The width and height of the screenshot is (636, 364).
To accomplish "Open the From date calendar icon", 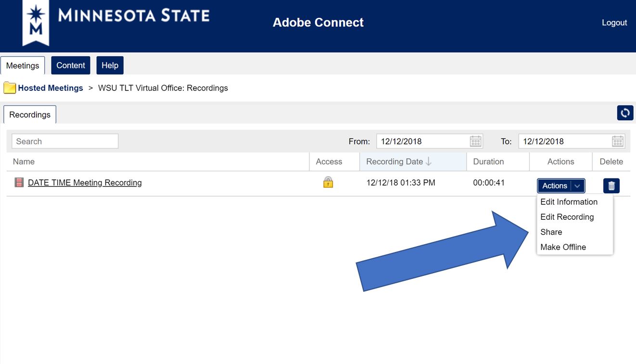I will click(x=475, y=141).
